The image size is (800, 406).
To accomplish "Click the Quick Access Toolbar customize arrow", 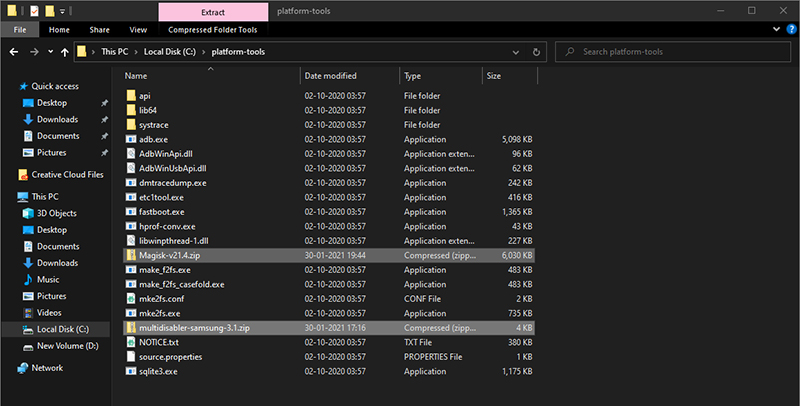I will 62,11.
